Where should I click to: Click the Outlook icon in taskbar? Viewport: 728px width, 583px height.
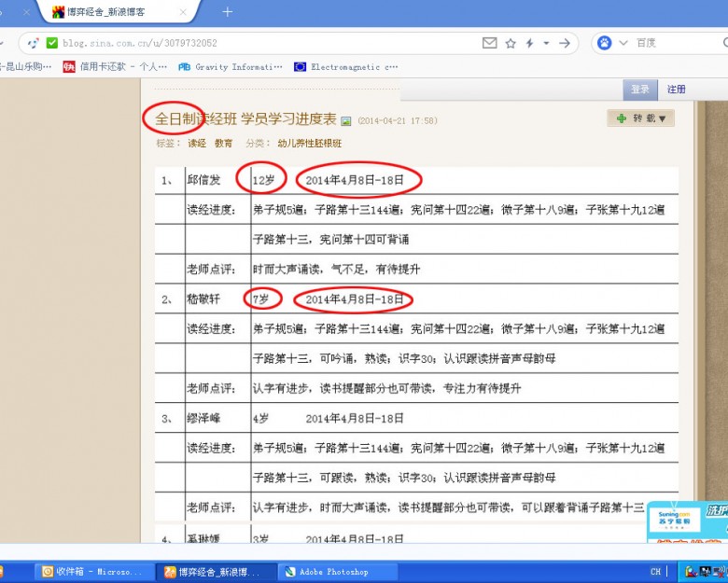[x=48, y=572]
